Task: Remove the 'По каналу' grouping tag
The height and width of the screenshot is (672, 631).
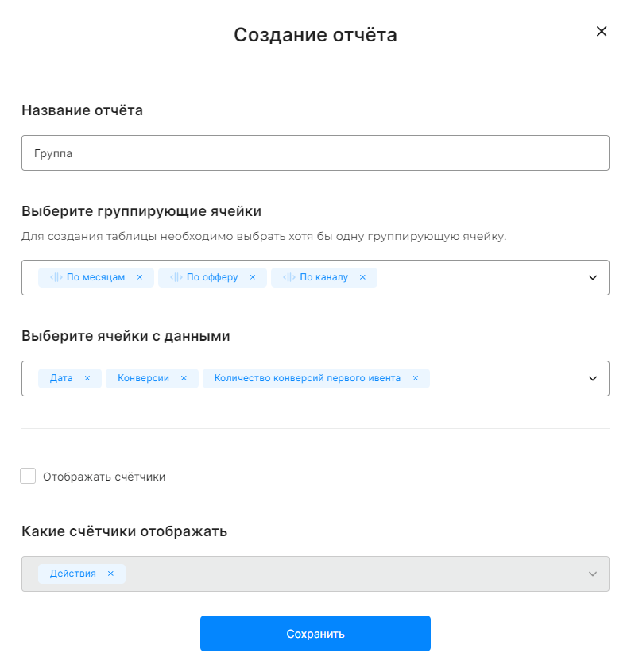Action: click(x=362, y=277)
